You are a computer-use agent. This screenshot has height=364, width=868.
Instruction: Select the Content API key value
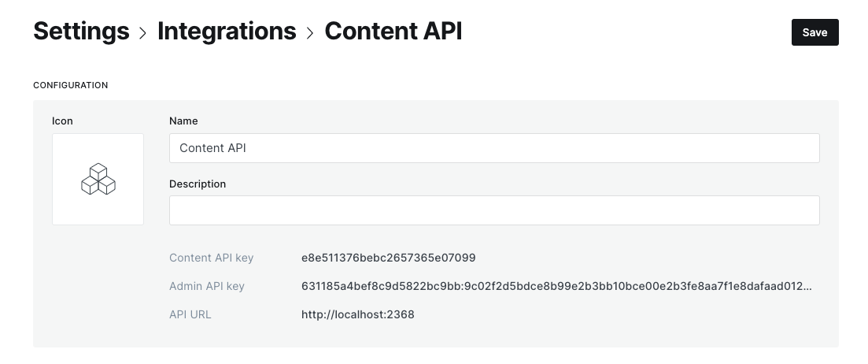tap(388, 258)
